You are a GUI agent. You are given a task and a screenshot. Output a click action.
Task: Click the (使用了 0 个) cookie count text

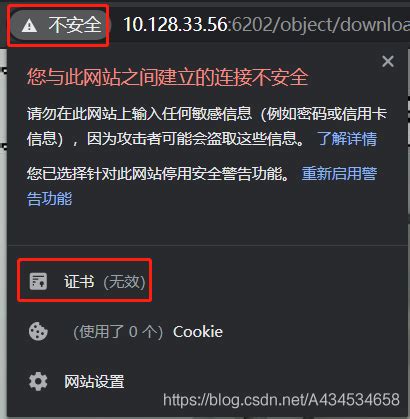click(x=118, y=332)
